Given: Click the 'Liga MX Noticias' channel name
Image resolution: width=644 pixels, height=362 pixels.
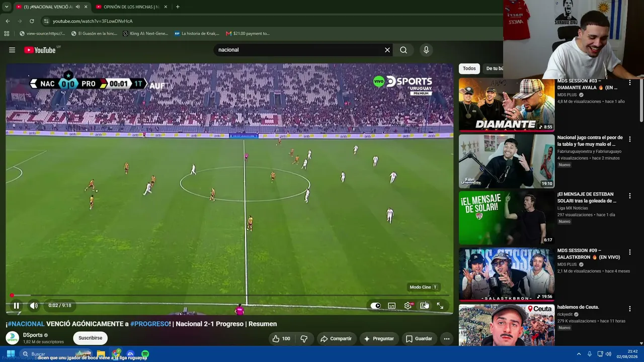Looking at the screenshot, I should click(x=573, y=208).
